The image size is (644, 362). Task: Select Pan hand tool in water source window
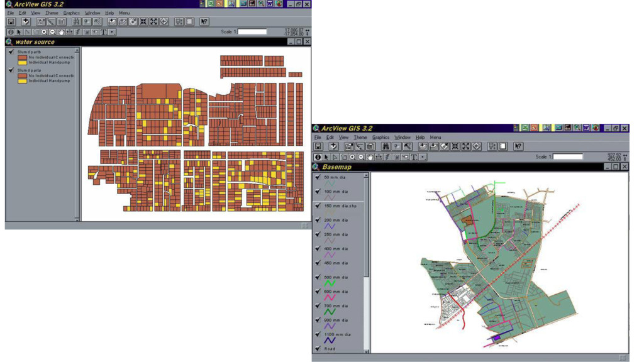click(x=61, y=32)
